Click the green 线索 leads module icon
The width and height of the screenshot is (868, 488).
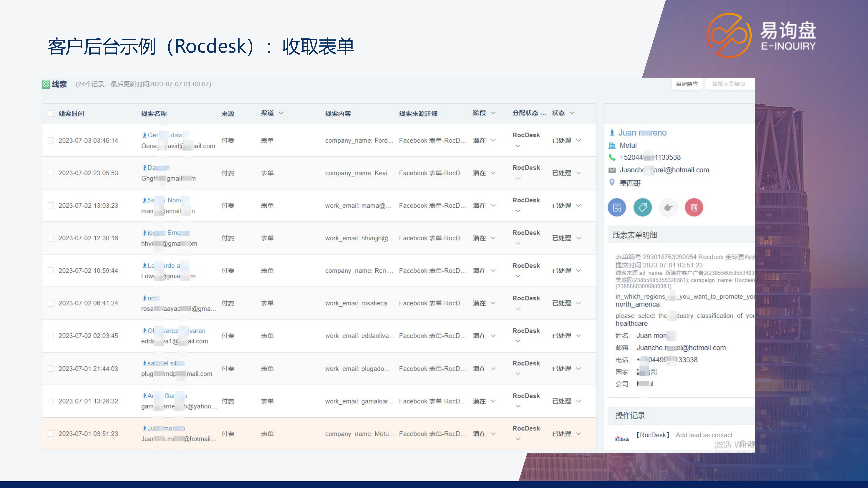(x=46, y=84)
